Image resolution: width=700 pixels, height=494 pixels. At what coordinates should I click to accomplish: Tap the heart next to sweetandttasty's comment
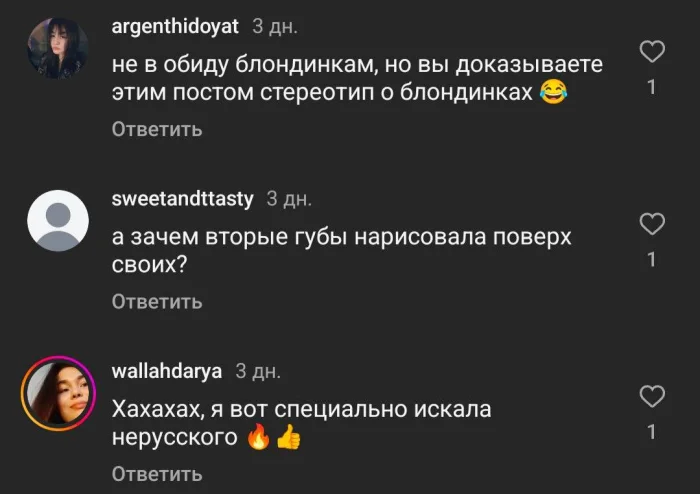pyautogui.click(x=652, y=224)
